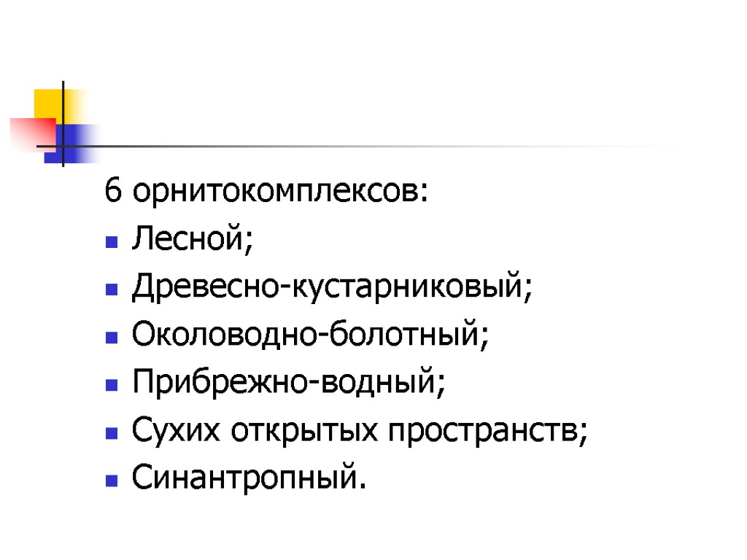Viewport: 747px width, 560px height.
Task: Select the heading '6 орнитокомплексов:'
Action: coord(267,192)
